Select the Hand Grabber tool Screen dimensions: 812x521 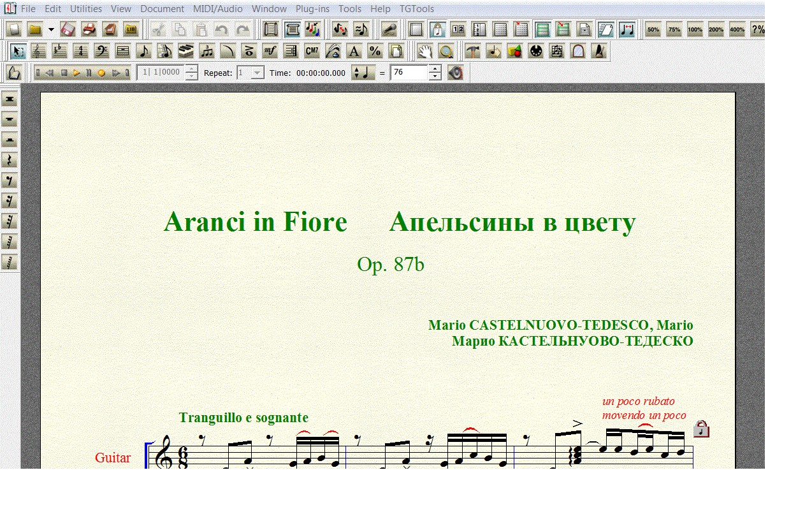(425, 51)
